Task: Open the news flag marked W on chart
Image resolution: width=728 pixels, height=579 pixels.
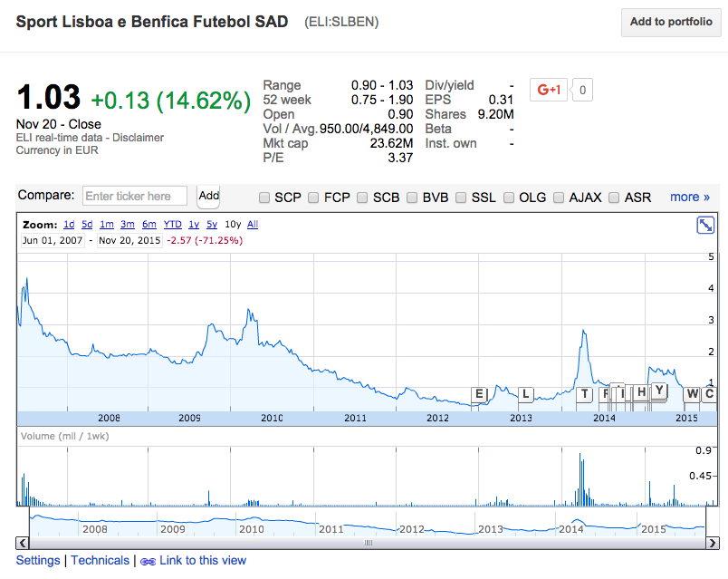Action: tap(692, 394)
